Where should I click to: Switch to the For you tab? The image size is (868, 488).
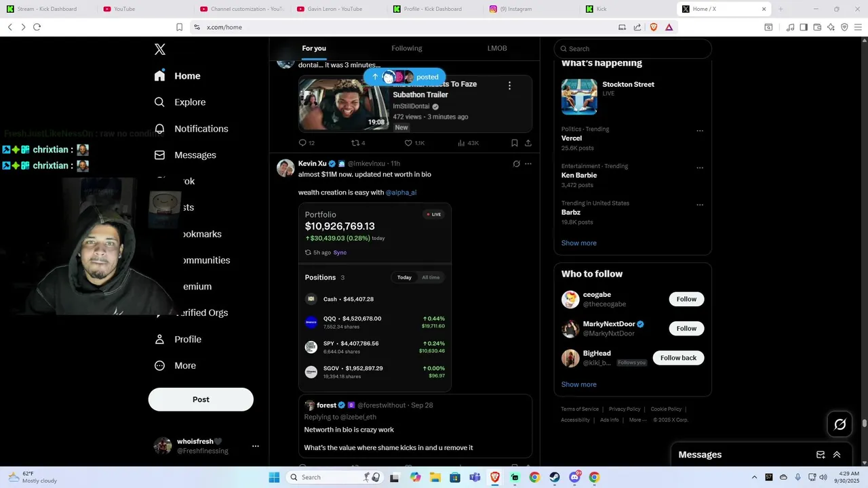pyautogui.click(x=314, y=48)
